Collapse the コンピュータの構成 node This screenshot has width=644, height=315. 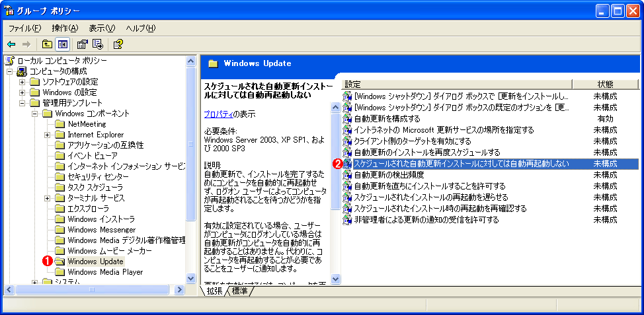pos(10,71)
